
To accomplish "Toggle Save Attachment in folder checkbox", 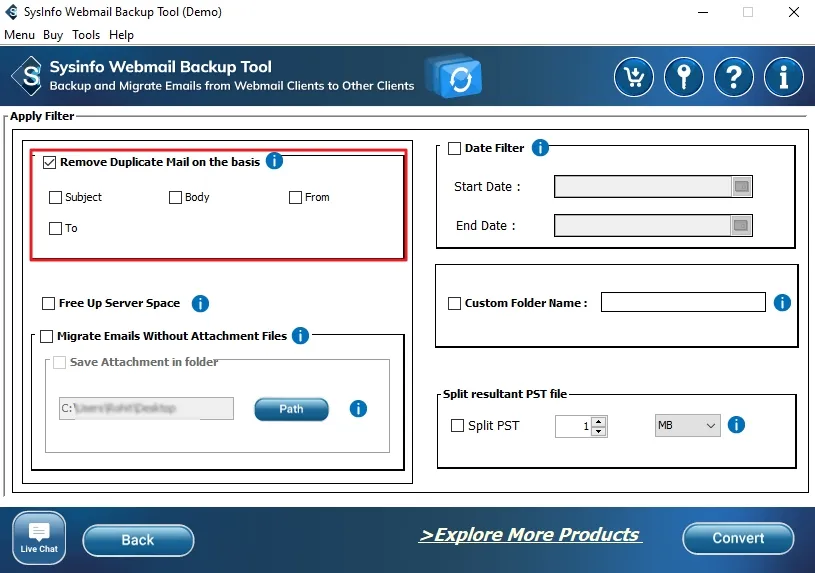I will [60, 362].
